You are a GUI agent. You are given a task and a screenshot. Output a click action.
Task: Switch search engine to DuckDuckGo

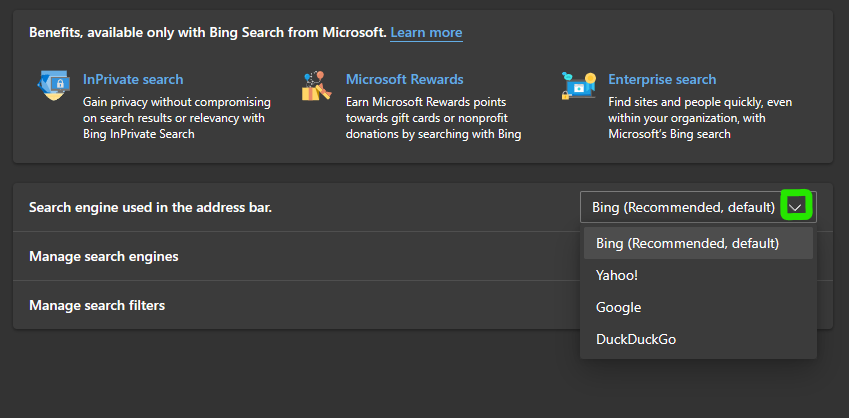pyautogui.click(x=636, y=339)
